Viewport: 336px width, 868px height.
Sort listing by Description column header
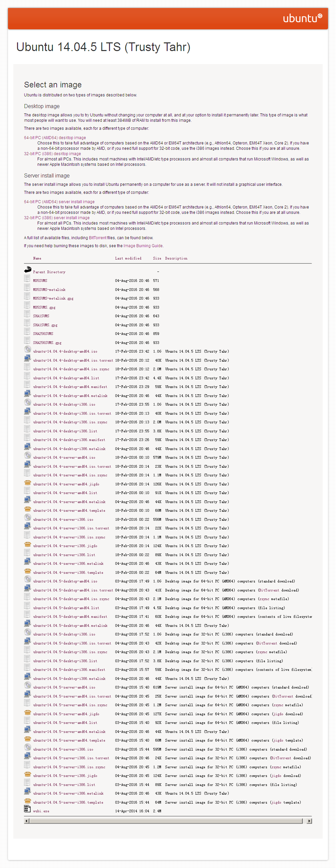pyautogui.click(x=176, y=259)
